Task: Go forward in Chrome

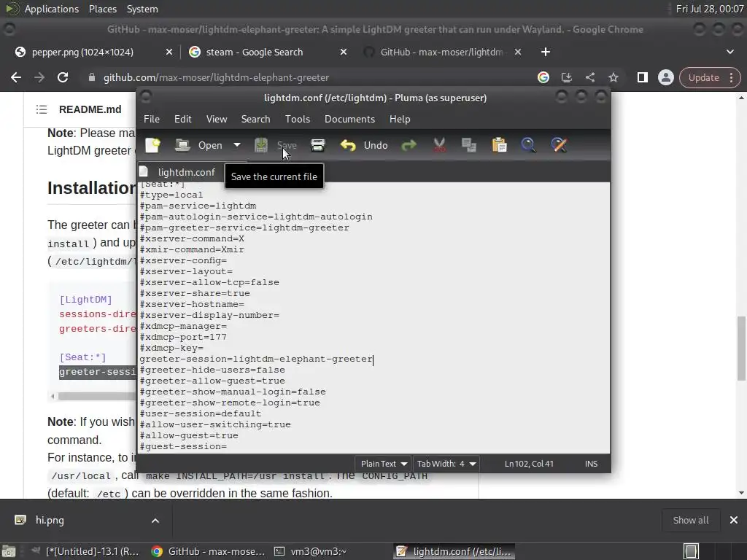Action: (x=39, y=77)
